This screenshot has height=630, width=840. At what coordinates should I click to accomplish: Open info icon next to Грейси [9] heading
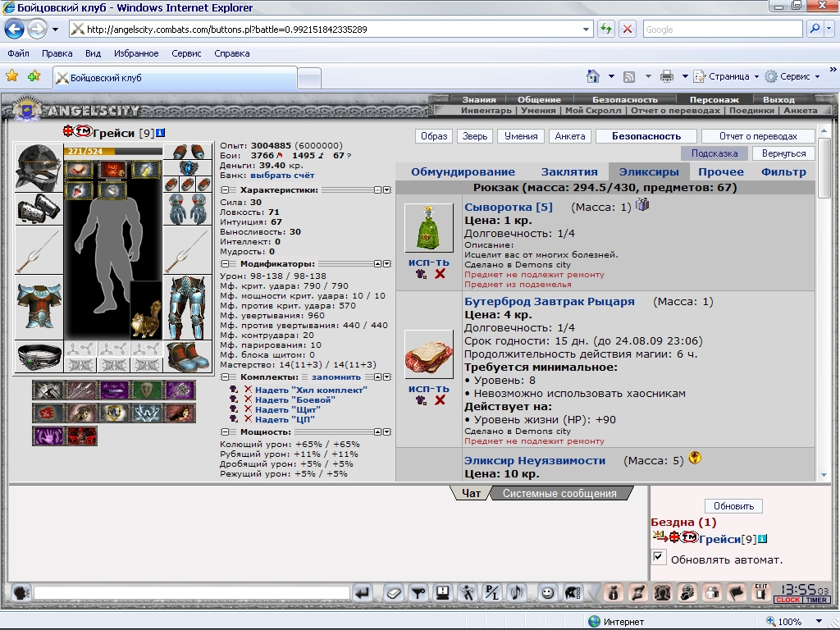[x=160, y=133]
